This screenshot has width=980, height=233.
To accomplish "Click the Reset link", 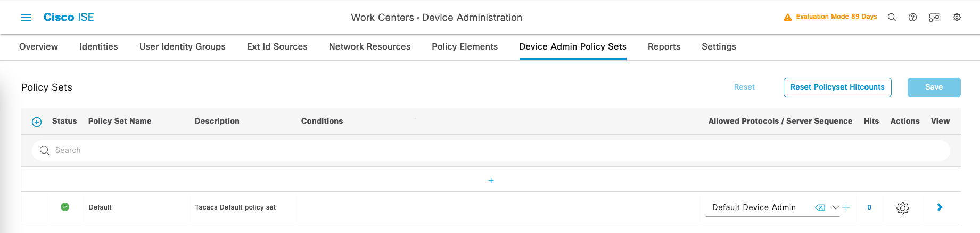I will 744,87.
